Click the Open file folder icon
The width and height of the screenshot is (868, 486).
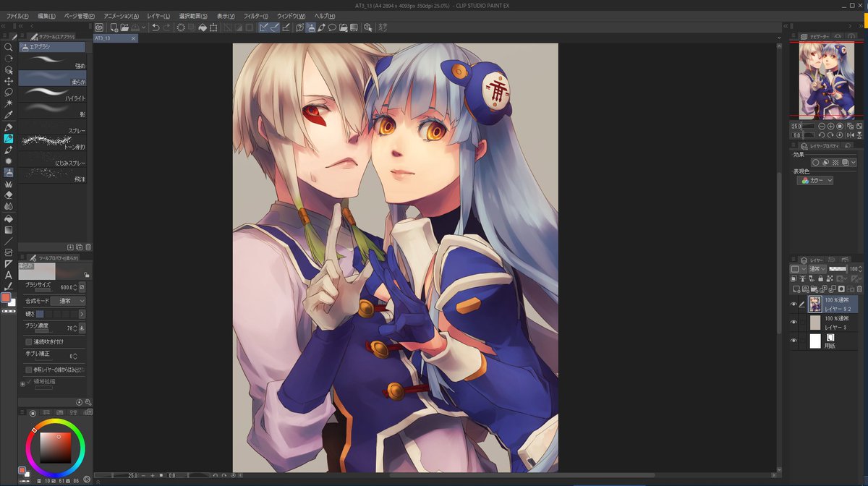(124, 27)
